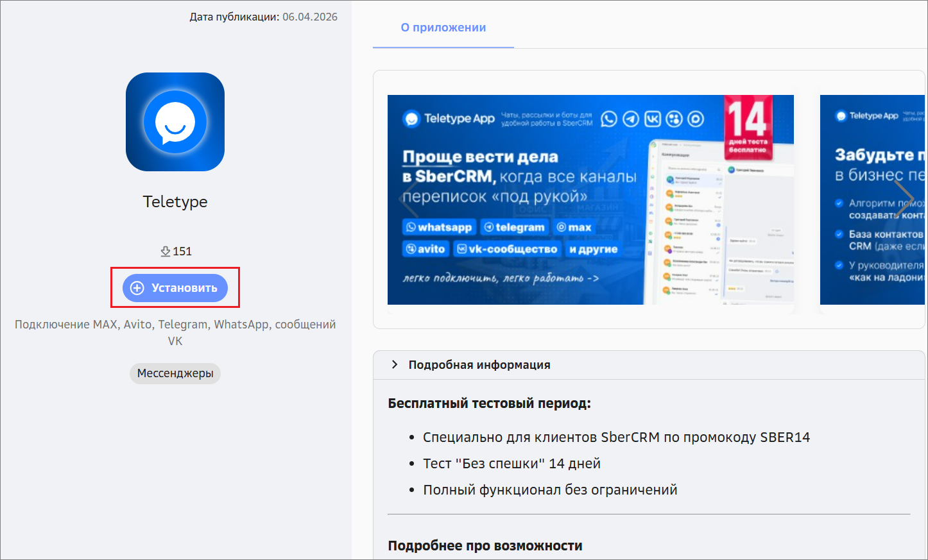Advance carousel with right arrow
Image resolution: width=928 pixels, height=560 pixels.
[x=904, y=199]
